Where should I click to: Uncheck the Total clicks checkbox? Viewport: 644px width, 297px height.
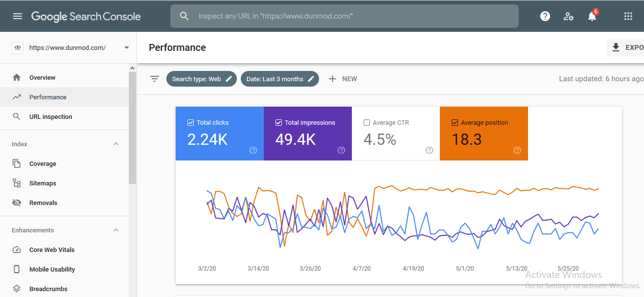click(x=191, y=123)
